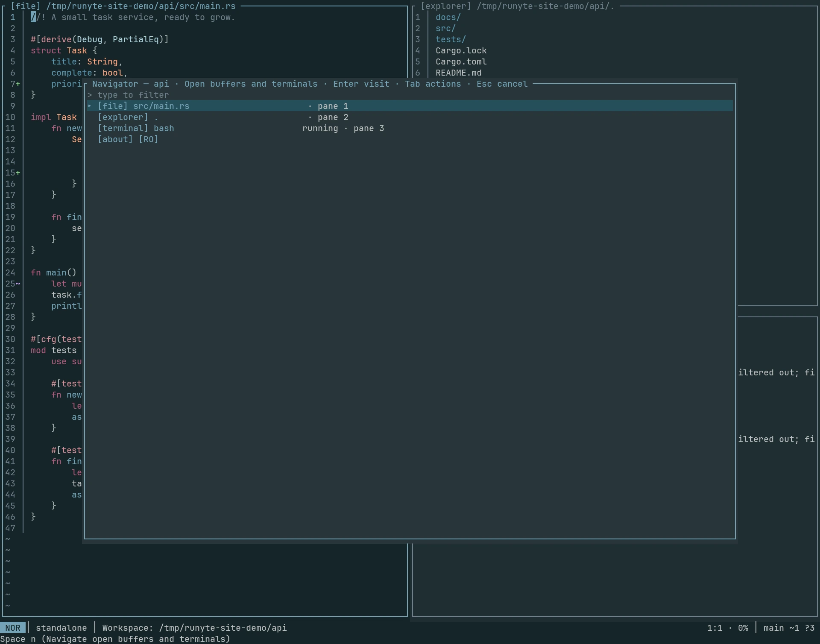Select Cargo.toml in the explorer pane

click(461, 61)
